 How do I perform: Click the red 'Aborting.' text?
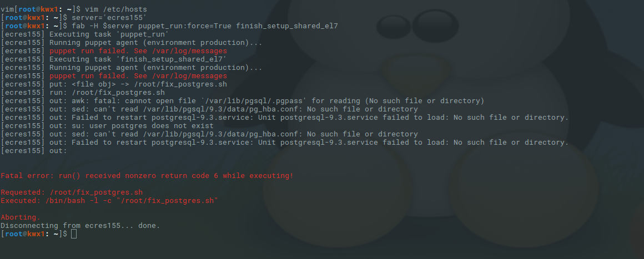[x=21, y=217]
